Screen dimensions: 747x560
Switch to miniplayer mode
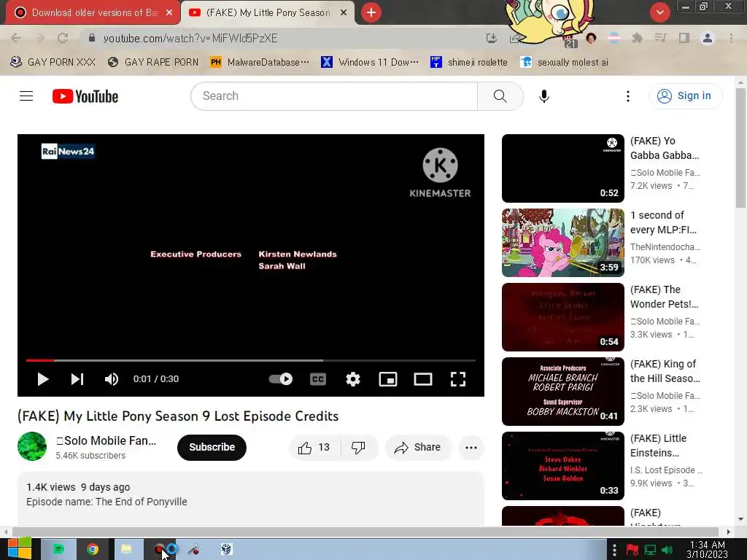pyautogui.click(x=388, y=379)
